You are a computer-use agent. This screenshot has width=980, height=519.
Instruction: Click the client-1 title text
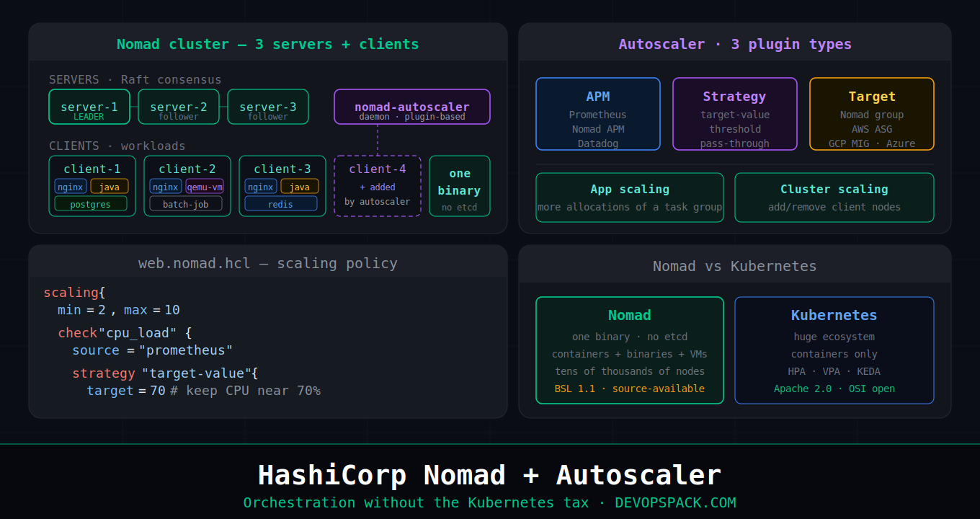(92, 169)
